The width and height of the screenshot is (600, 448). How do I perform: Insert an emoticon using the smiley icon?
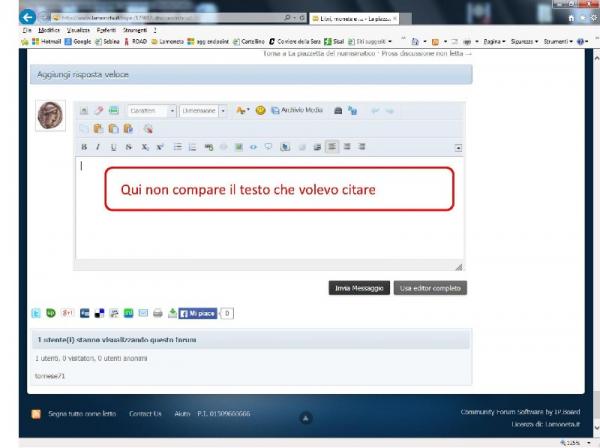[260, 110]
